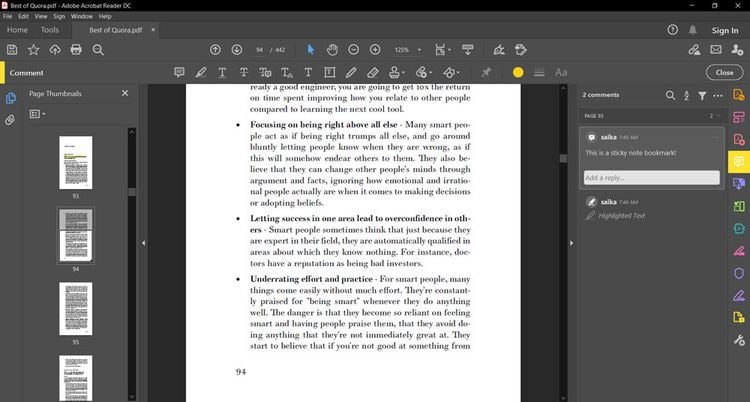Image resolution: width=750 pixels, height=402 pixels.
Task: Click the Add a reply field
Action: coord(651,178)
